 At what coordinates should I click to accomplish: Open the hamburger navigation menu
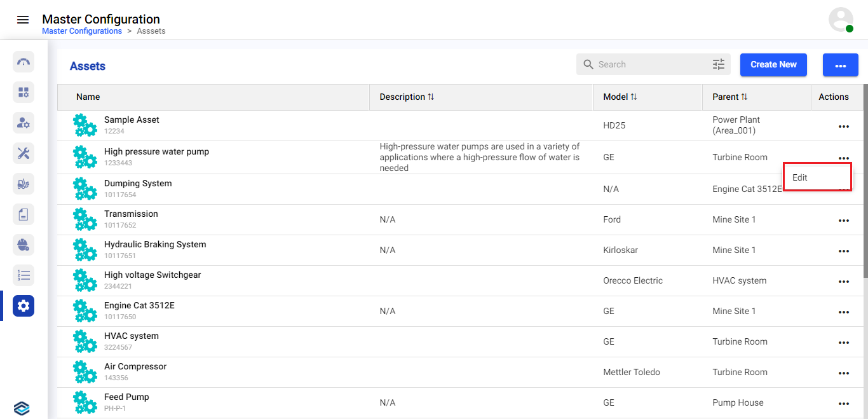click(23, 20)
